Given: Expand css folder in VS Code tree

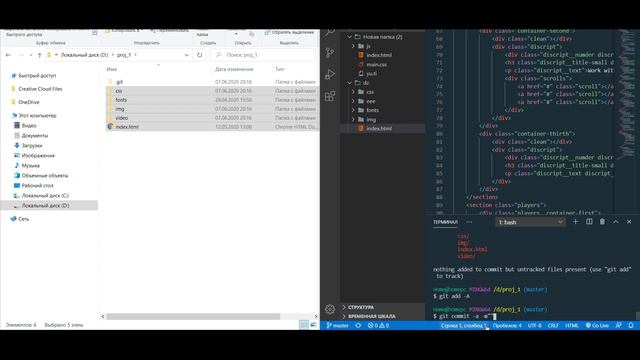Looking at the screenshot, I should tap(353, 92).
